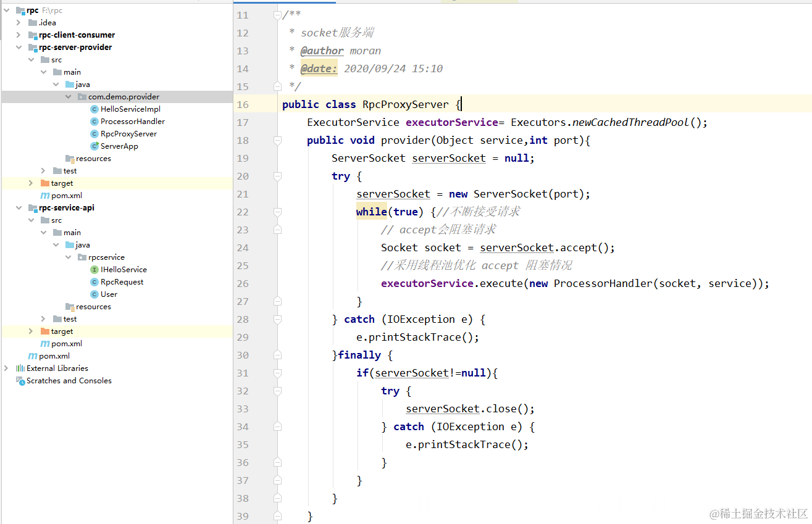This screenshot has width=812, height=524.
Task: Expand the .idea folder
Action: (x=19, y=23)
